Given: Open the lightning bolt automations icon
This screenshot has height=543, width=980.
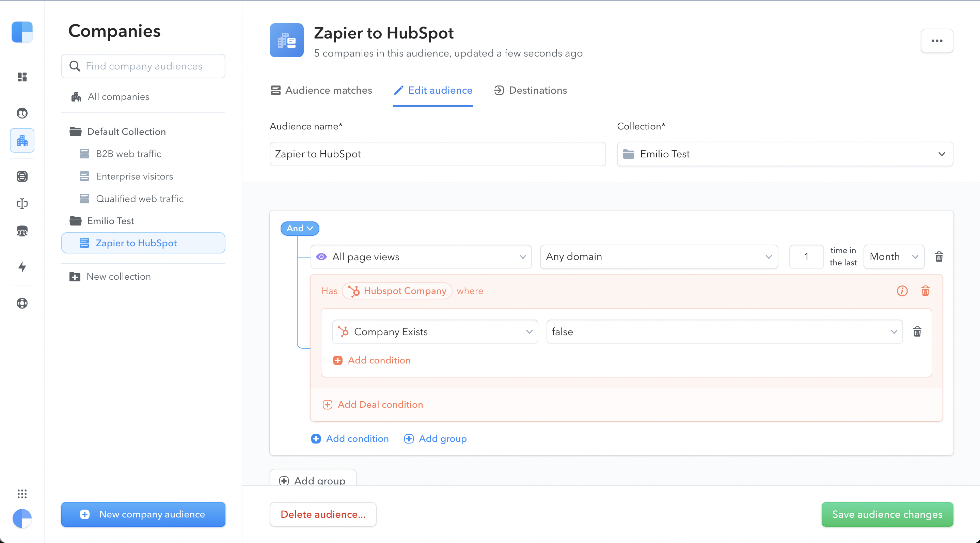Looking at the screenshot, I should point(22,267).
